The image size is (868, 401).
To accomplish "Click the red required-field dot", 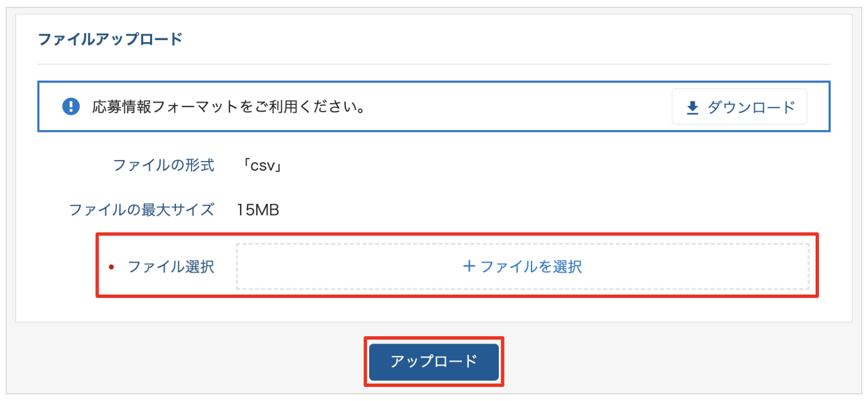I will pos(111,267).
